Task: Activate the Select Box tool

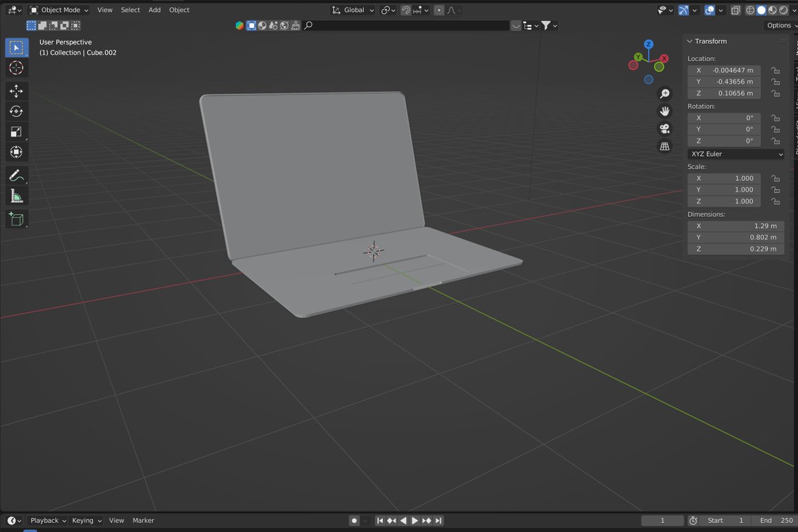Action: click(x=17, y=48)
